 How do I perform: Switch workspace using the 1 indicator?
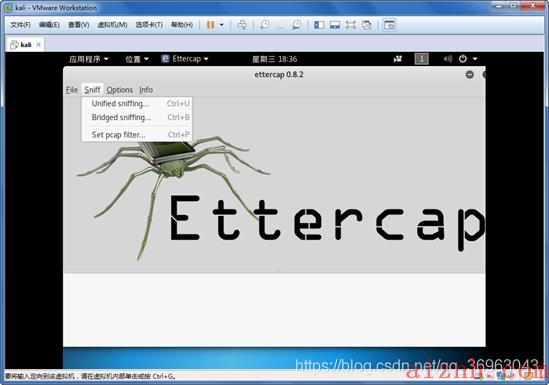422,59
